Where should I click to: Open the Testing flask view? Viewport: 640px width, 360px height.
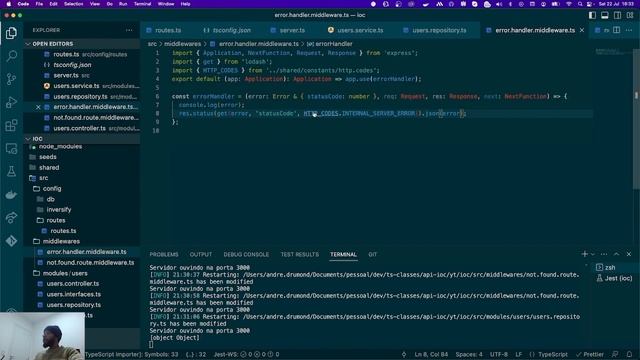click(11, 171)
